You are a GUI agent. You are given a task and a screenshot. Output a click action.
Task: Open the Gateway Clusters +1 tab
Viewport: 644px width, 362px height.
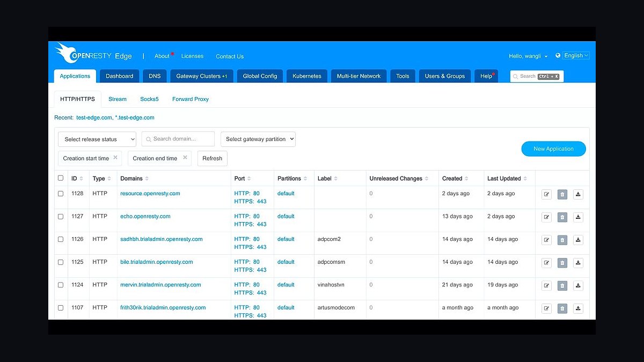[x=202, y=76]
